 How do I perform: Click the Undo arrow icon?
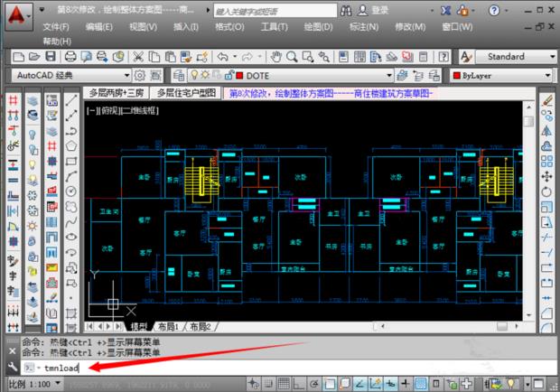click(223, 56)
